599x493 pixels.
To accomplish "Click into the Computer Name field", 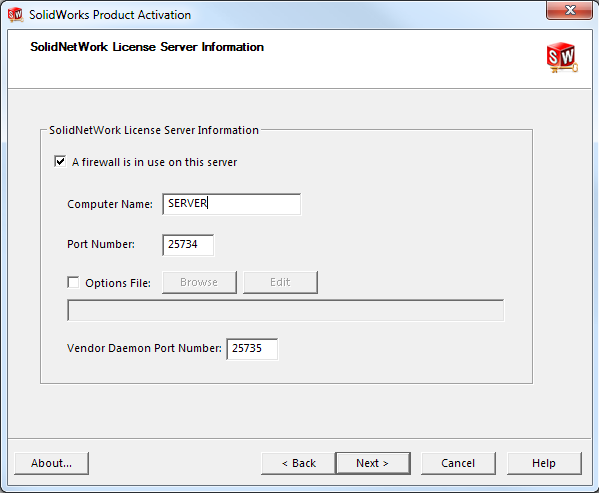I will [232, 204].
